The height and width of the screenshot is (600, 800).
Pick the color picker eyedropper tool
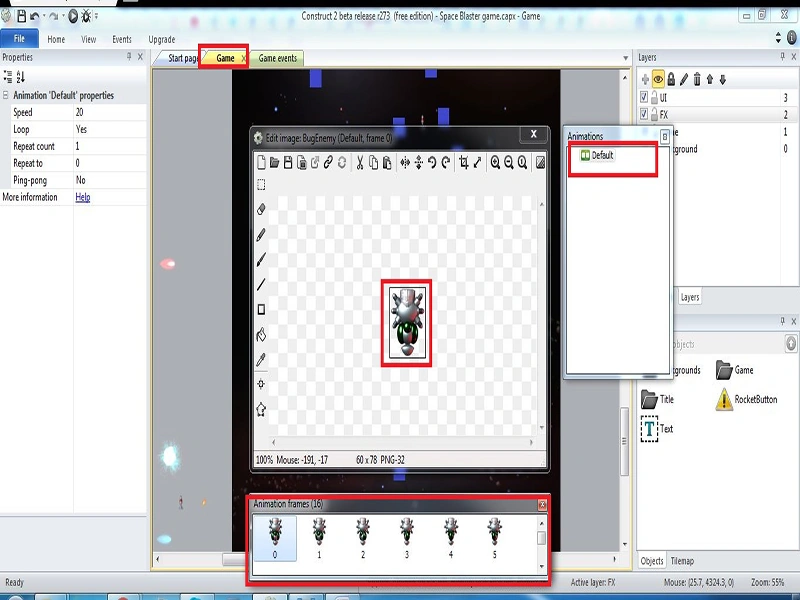pyautogui.click(x=261, y=360)
